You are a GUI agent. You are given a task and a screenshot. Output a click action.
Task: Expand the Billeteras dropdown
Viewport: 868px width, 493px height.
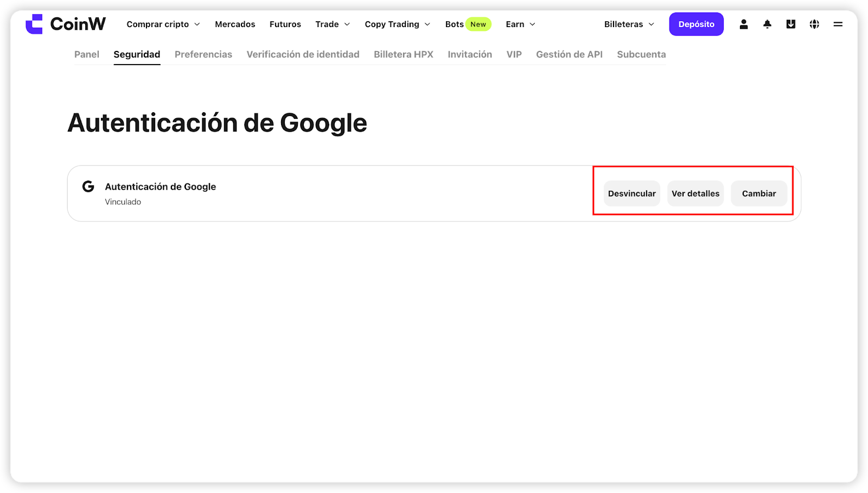[629, 24]
